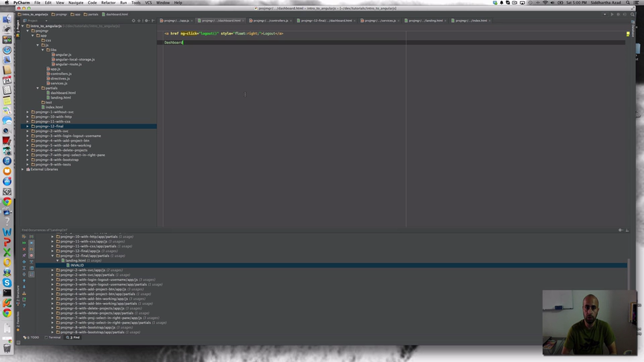This screenshot has height=362, width=644.
Task: Open Project panel gear settings
Action: [146, 21]
